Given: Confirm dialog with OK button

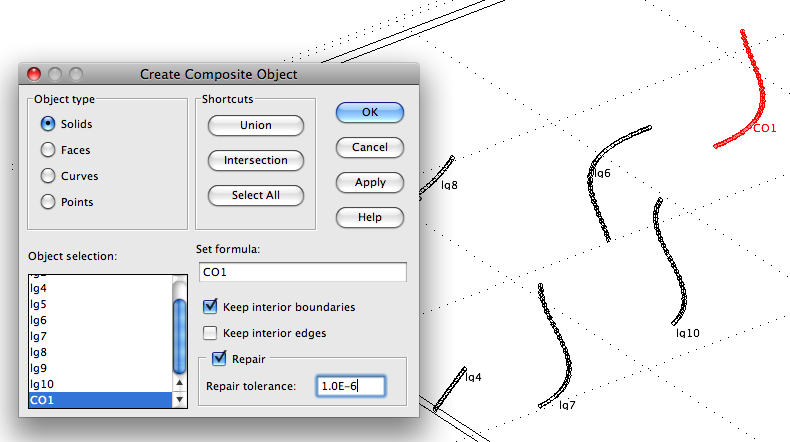Looking at the screenshot, I should (369, 113).
